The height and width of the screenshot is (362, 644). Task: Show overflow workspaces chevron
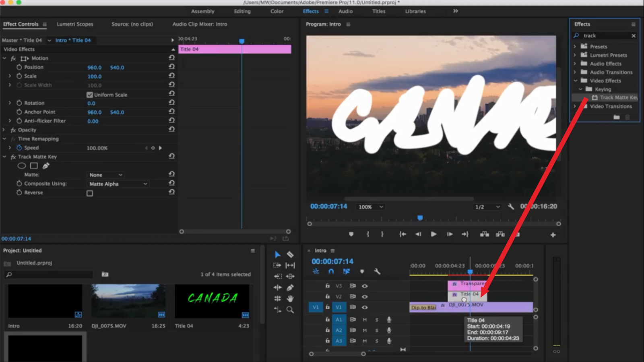tap(456, 11)
